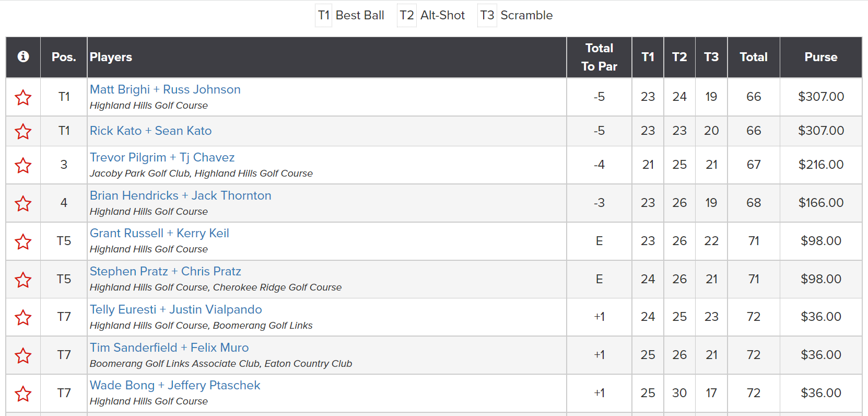Favorite the Rick Kato + Sean Kato row
The width and height of the screenshot is (868, 416).
coord(23,131)
